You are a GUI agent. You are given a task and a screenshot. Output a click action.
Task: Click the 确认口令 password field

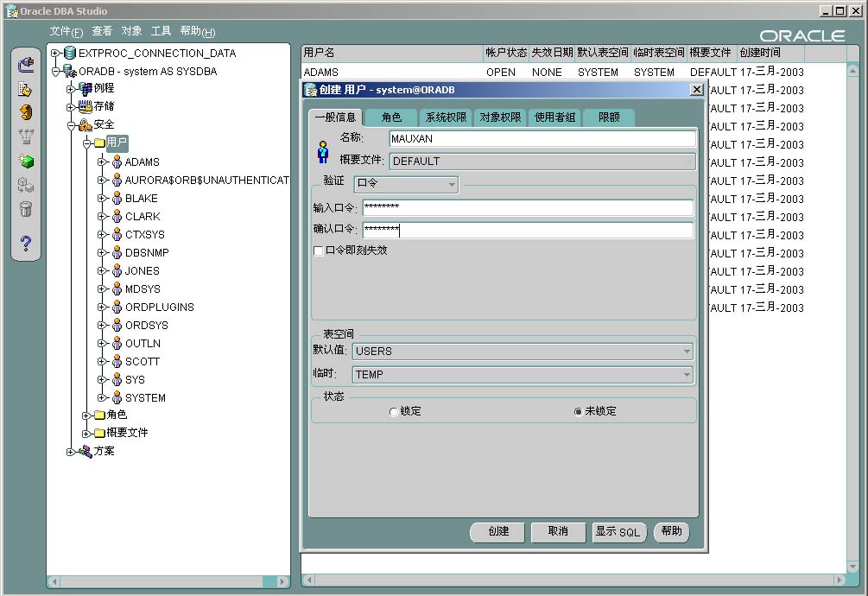[528, 229]
